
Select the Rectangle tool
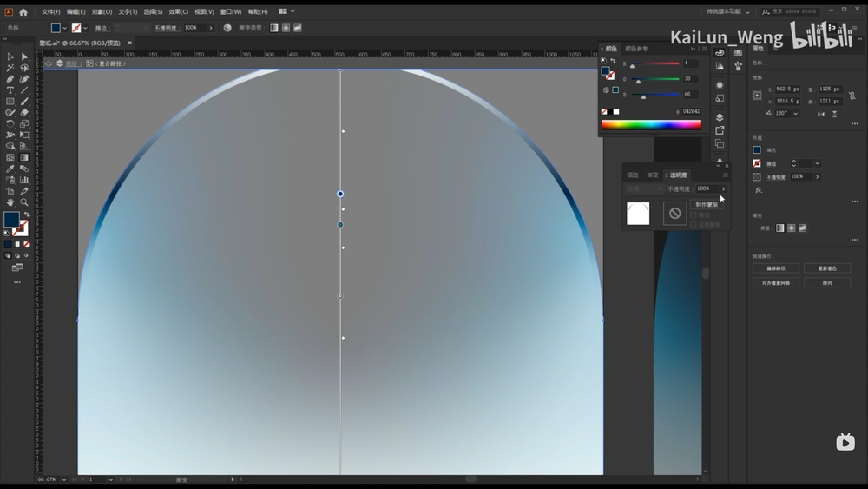coord(10,102)
